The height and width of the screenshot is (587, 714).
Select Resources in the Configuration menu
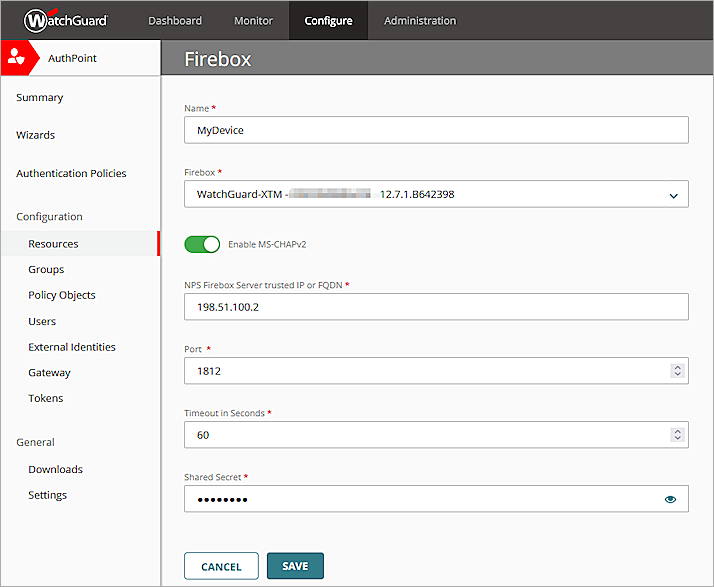point(53,244)
